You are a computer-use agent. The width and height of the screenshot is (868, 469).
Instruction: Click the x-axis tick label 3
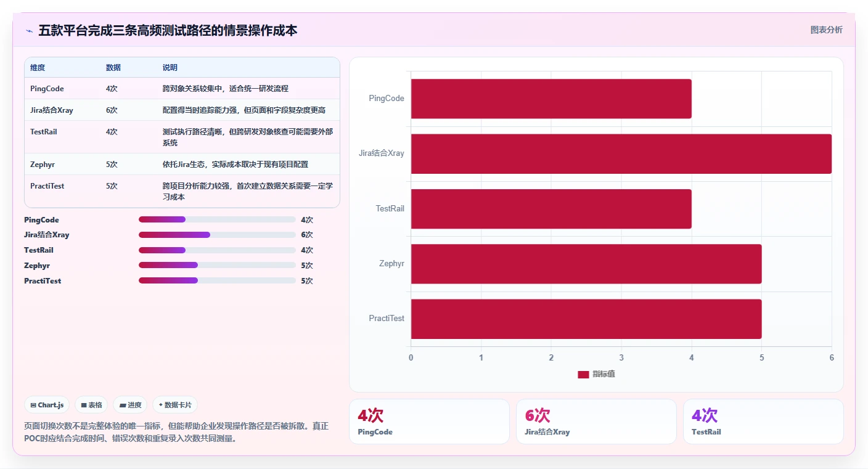(621, 358)
